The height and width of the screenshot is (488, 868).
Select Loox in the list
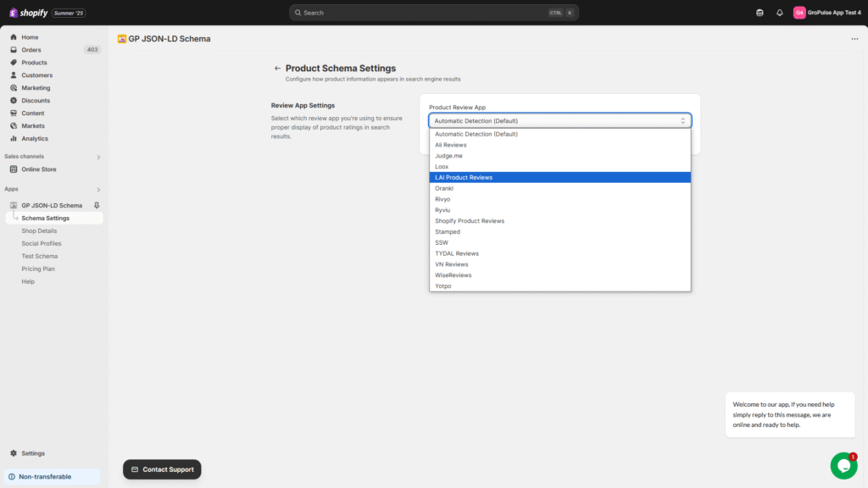(559, 167)
